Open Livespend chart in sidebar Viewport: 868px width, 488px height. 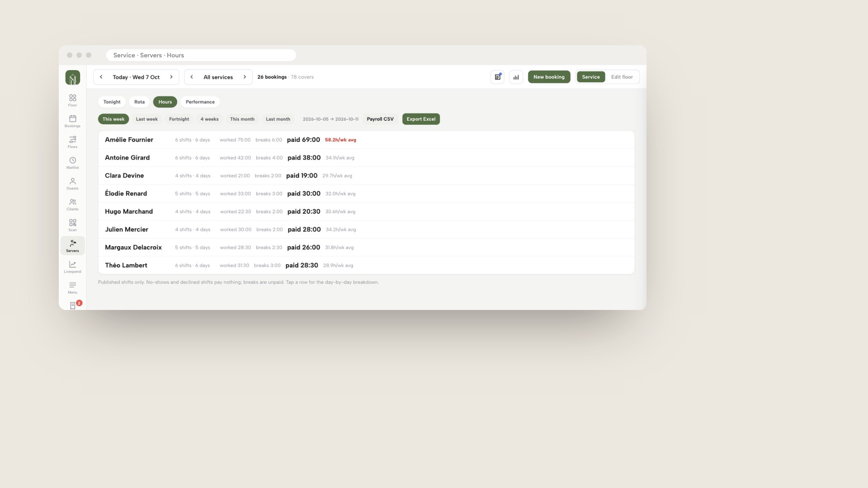point(72,267)
